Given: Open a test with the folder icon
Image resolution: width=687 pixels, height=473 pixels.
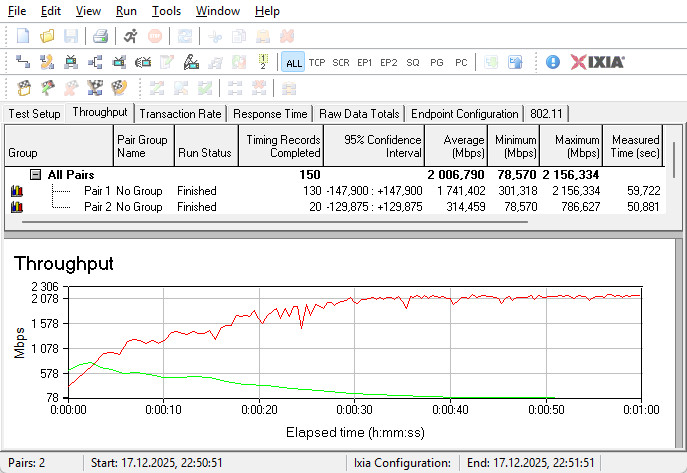Looking at the screenshot, I should 47,36.
